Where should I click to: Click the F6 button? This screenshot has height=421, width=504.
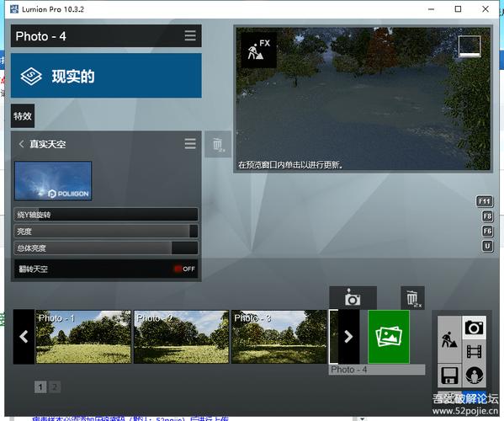tap(487, 231)
